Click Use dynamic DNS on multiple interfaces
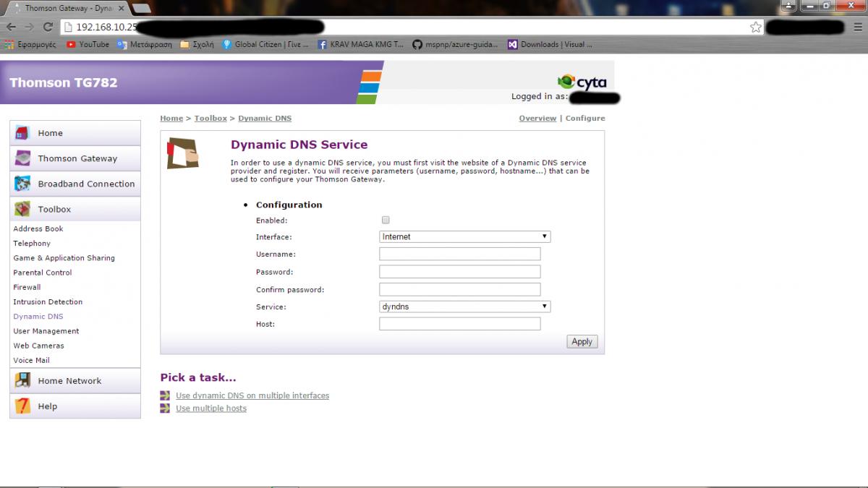The width and height of the screenshot is (868, 488). point(252,395)
